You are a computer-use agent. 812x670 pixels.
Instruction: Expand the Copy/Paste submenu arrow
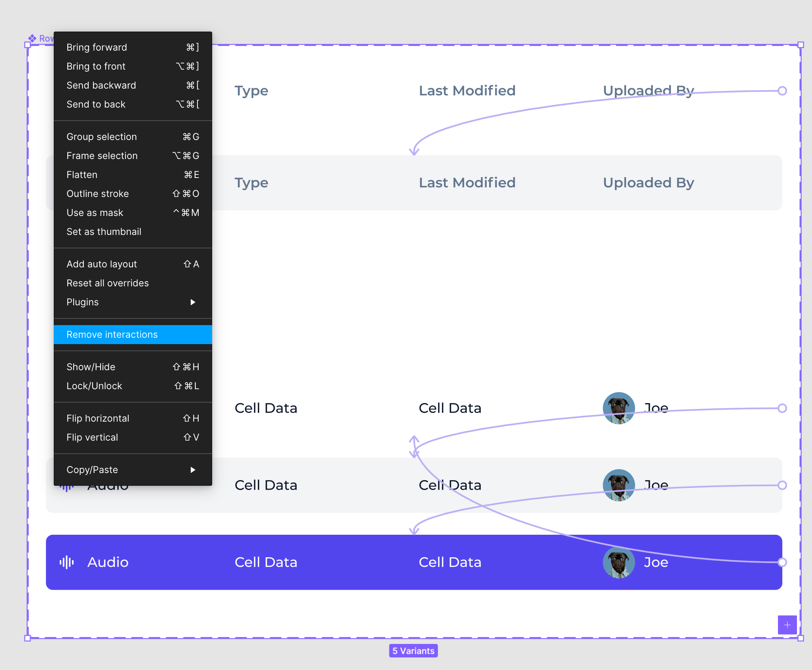(193, 470)
